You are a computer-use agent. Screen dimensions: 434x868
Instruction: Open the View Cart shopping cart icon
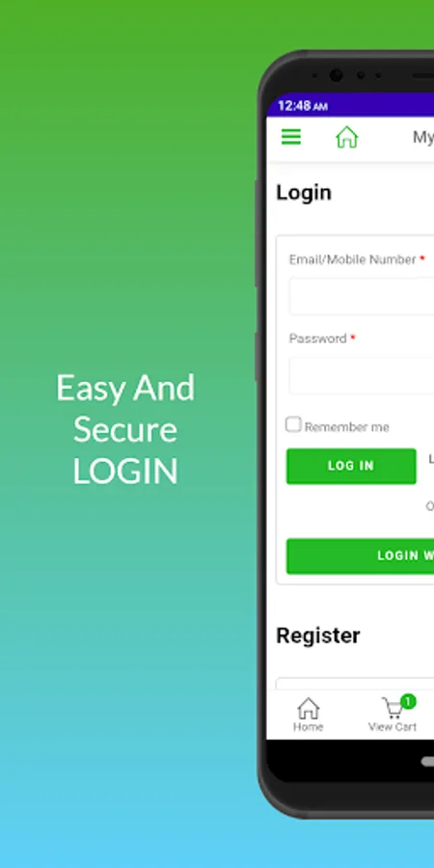[393, 708]
